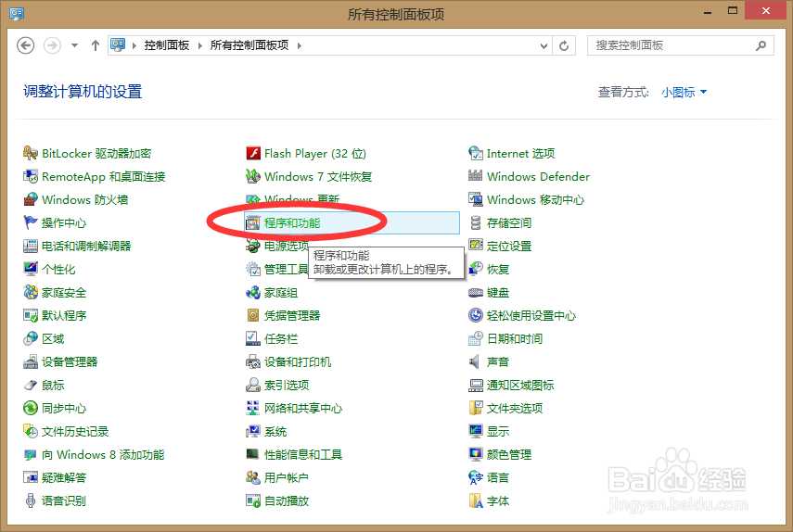The width and height of the screenshot is (793, 532).
Task: Open the Flash Player (32 位) icon
Action: click(253, 153)
